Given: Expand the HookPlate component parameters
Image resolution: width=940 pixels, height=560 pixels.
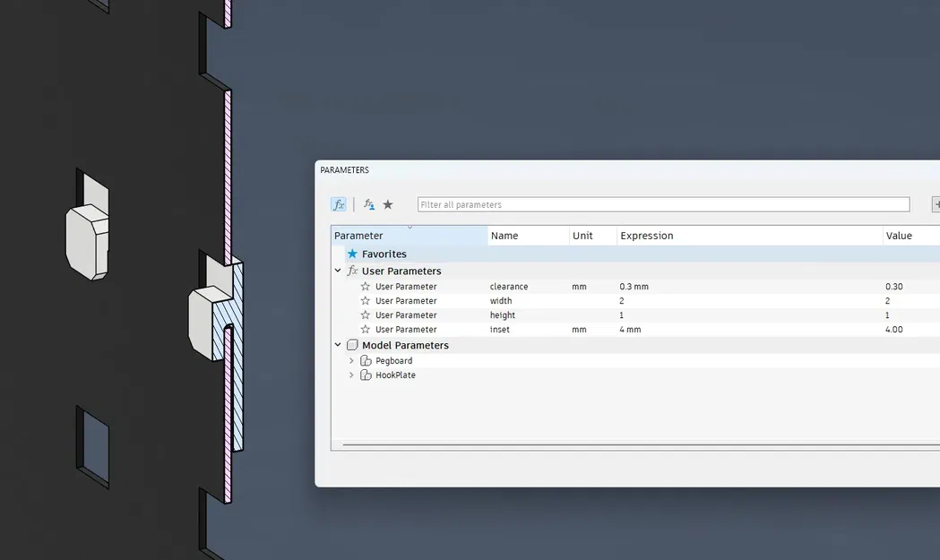Looking at the screenshot, I should coord(352,375).
